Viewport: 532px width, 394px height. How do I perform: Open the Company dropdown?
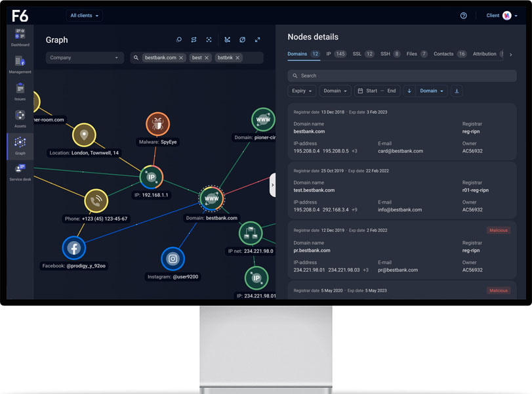tap(85, 58)
